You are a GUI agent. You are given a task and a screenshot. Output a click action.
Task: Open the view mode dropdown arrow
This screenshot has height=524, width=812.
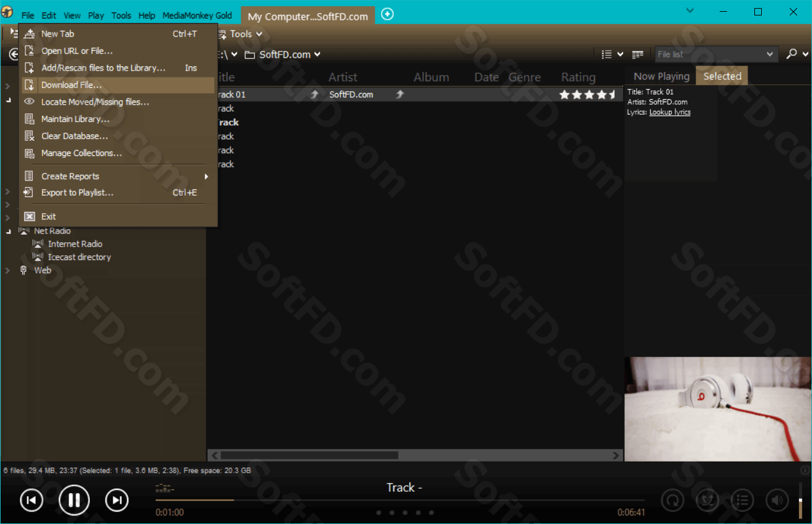tap(620, 55)
